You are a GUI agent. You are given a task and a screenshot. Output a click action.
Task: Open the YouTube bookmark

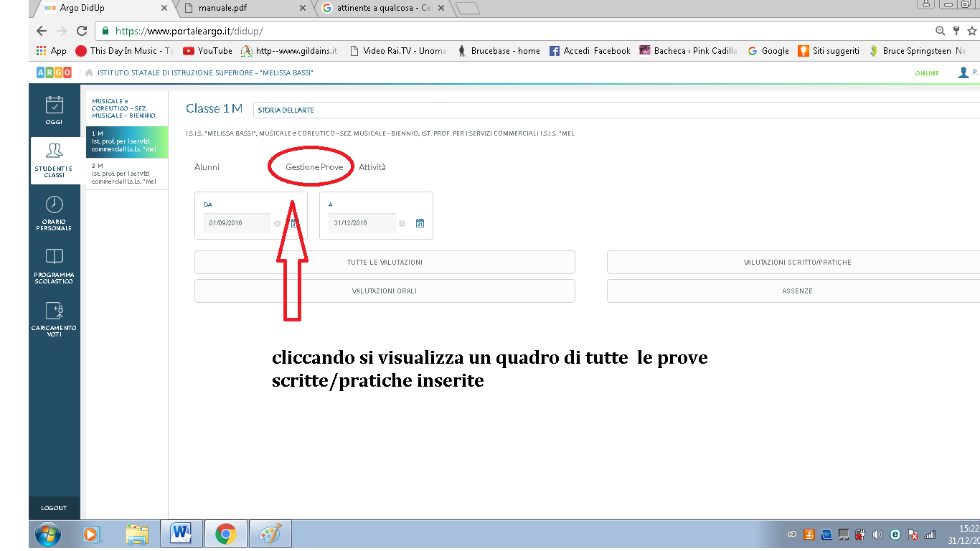(207, 51)
